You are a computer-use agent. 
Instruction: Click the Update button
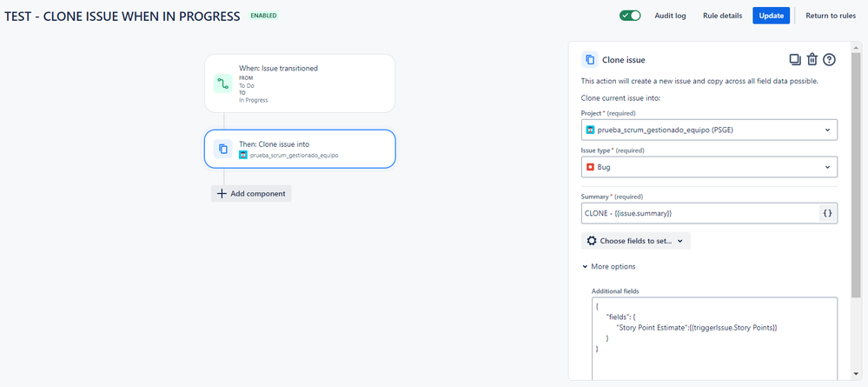(772, 16)
